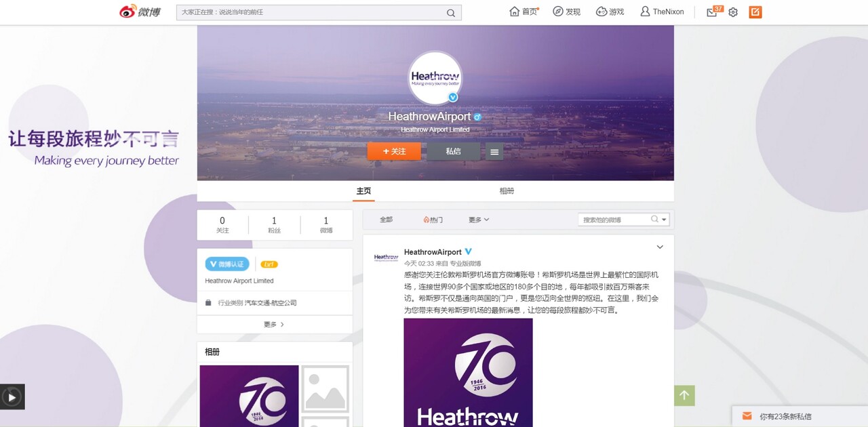Open the Weibo logo homepage
This screenshot has height=427, width=868.
click(x=140, y=12)
